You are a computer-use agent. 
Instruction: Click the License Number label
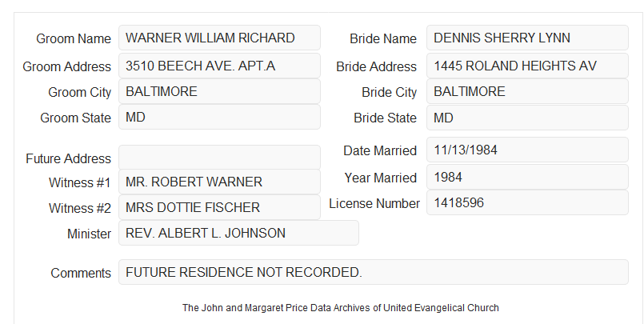[374, 204]
